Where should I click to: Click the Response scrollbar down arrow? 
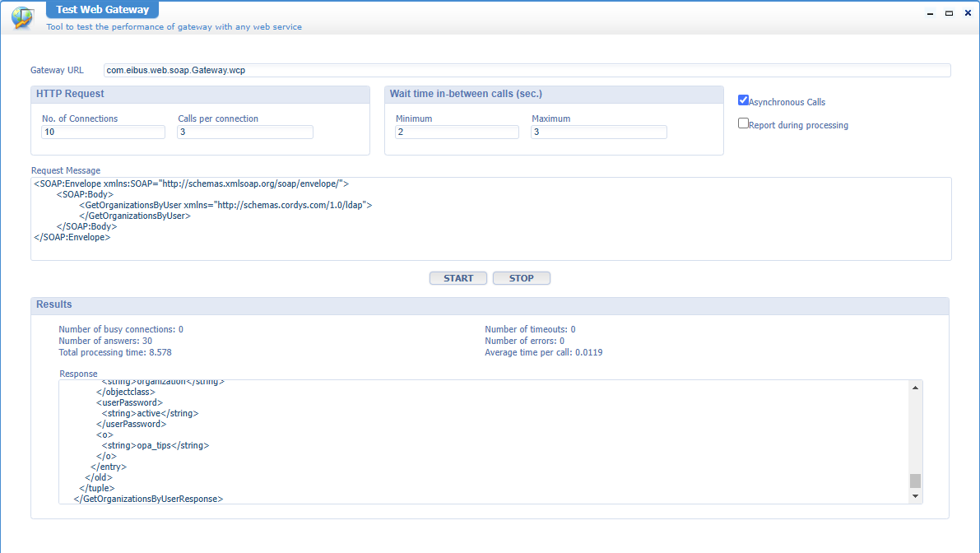(x=914, y=495)
